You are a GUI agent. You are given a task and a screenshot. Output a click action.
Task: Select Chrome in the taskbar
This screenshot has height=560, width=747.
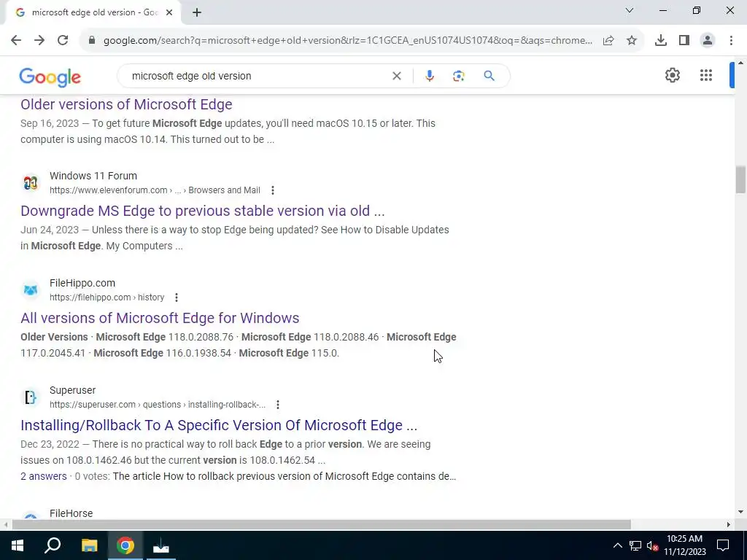(x=125, y=545)
